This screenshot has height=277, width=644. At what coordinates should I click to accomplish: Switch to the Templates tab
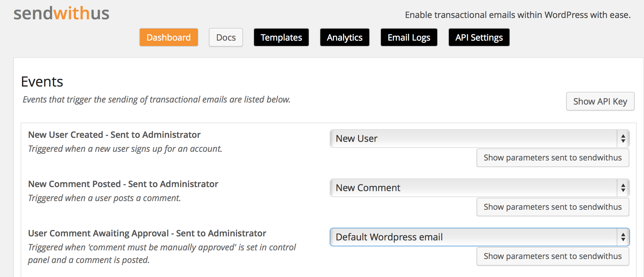281,37
